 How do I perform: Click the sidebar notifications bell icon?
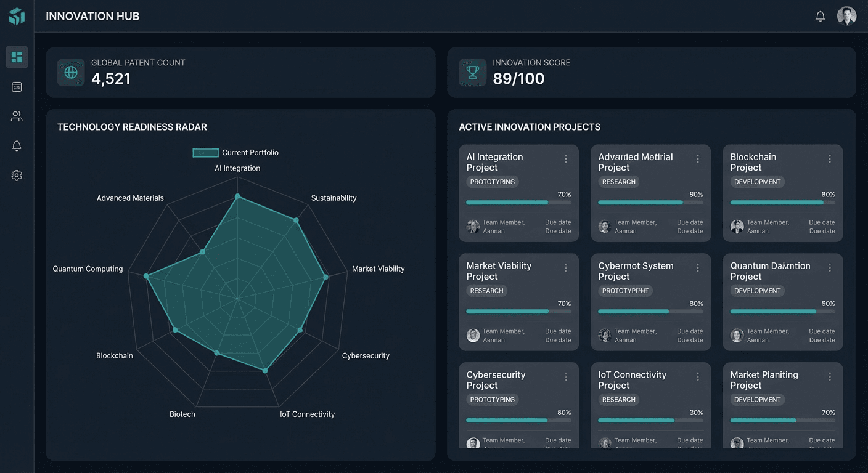coord(17,146)
